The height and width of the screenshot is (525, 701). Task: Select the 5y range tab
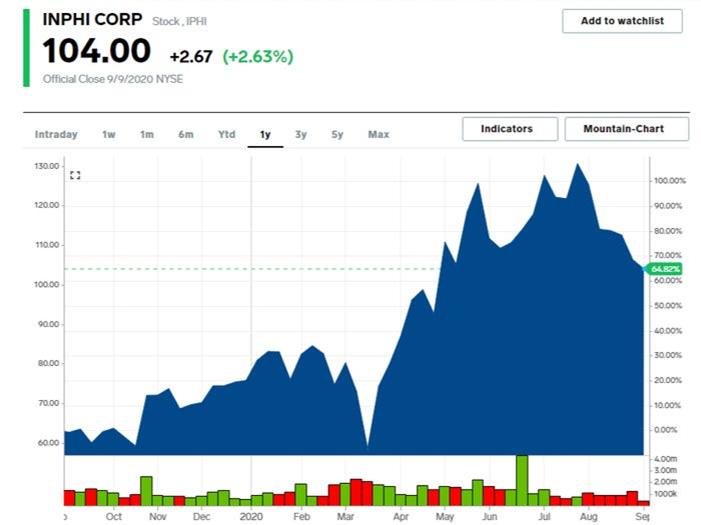[x=337, y=135]
